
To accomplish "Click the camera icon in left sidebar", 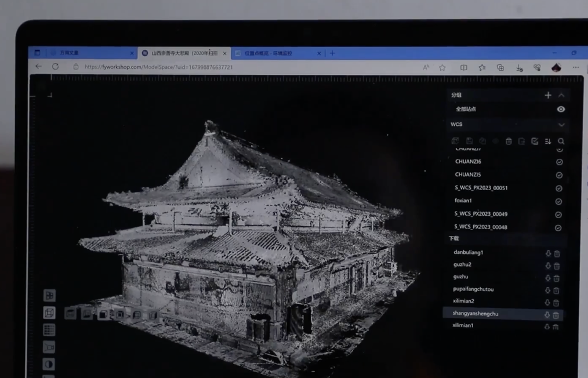I will 49,347.
